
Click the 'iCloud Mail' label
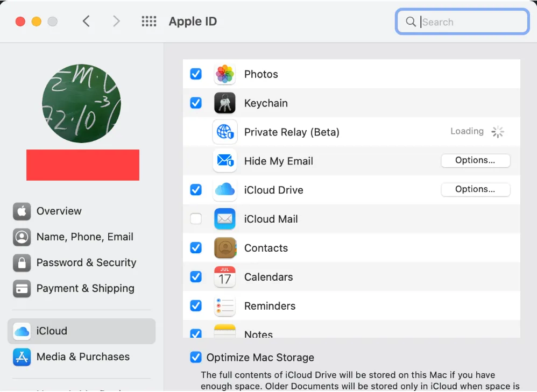point(271,219)
